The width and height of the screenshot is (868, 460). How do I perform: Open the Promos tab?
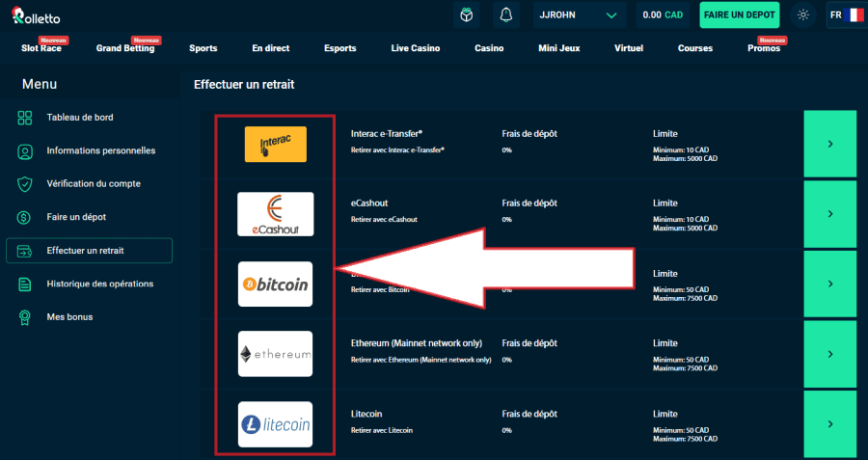pos(764,48)
